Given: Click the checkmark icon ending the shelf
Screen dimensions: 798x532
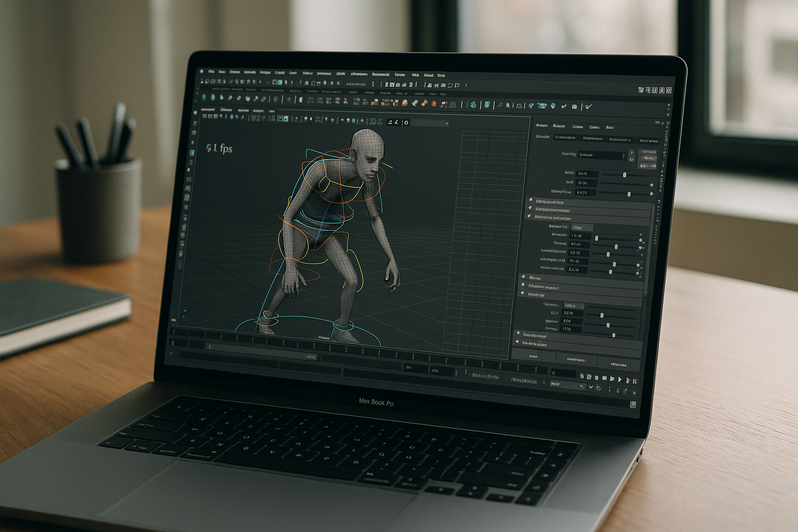Looking at the screenshot, I should (x=589, y=107).
